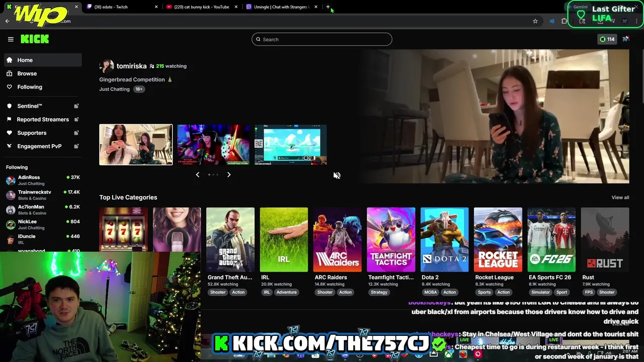Open the Dota 2 category card

pyautogui.click(x=444, y=240)
